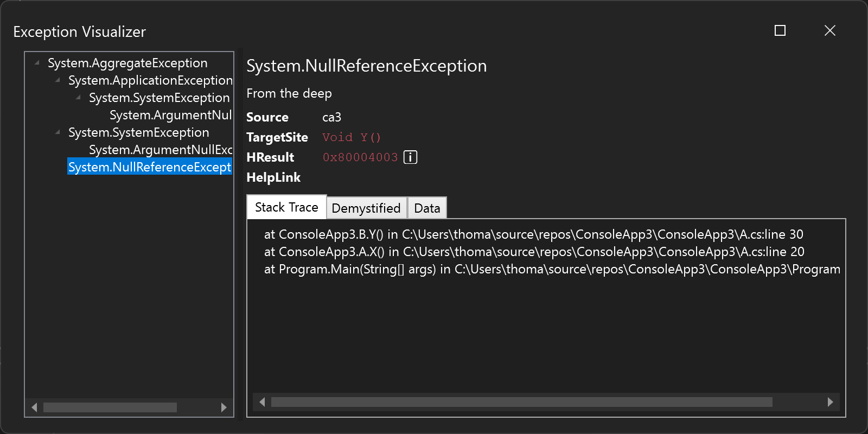
Task: Click the HResult value 0x80004003
Action: pyautogui.click(x=360, y=157)
